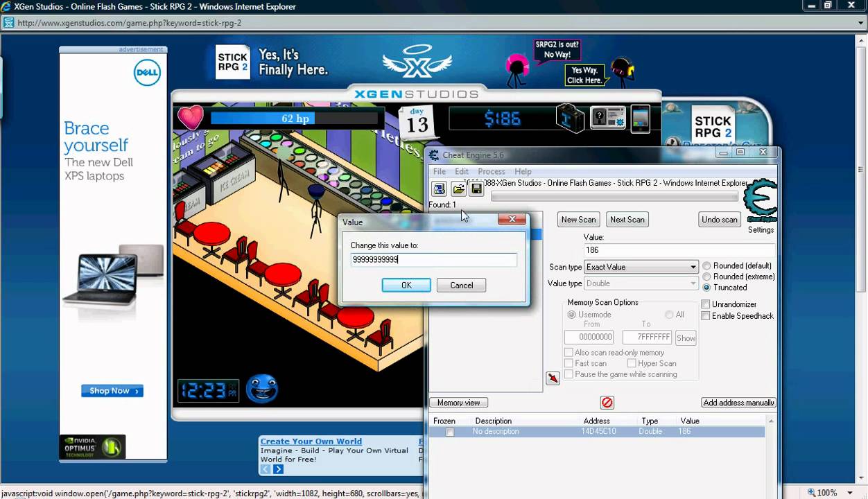Open the Scan type Exact Value dropdown
Viewport: 868px width, 499px height.
[x=641, y=267]
